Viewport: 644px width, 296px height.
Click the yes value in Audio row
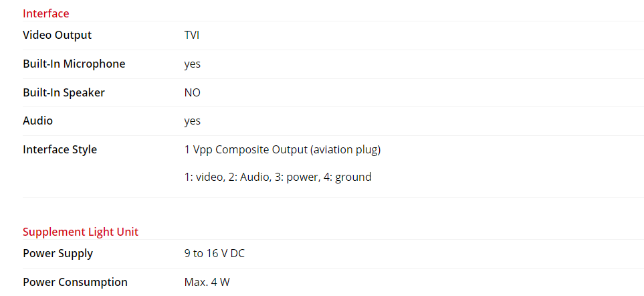(193, 121)
